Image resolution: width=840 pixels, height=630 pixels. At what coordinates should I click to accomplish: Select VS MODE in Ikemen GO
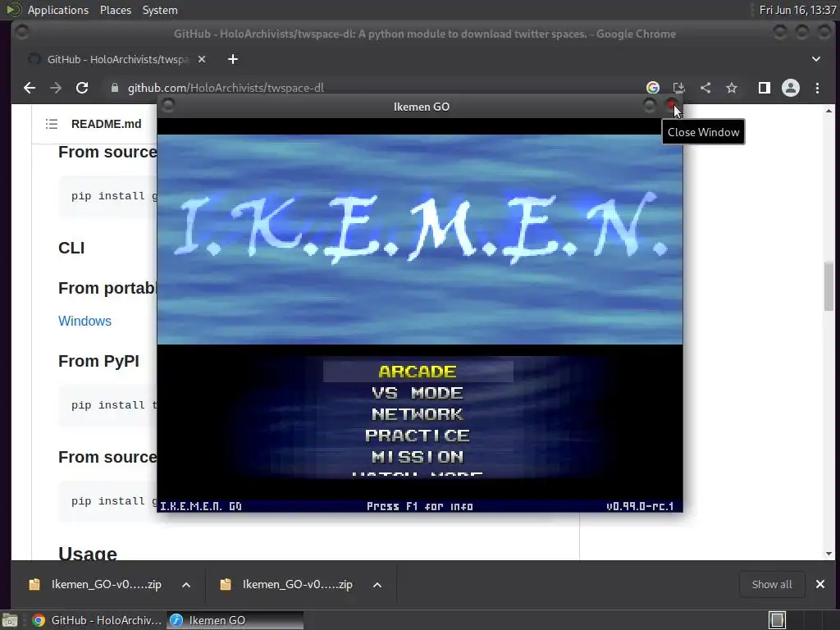coord(418,393)
